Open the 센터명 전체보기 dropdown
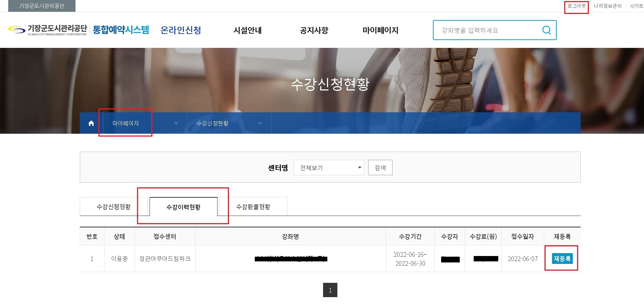 (x=328, y=168)
